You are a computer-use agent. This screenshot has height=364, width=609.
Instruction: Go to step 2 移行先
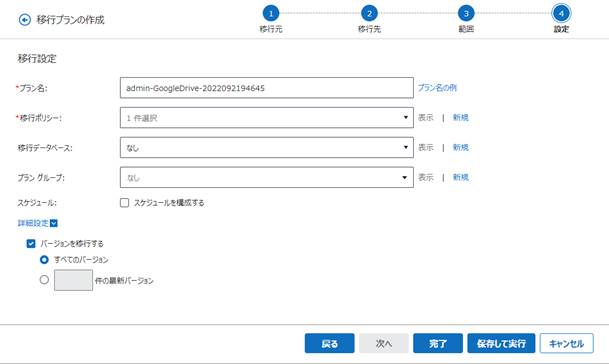[x=369, y=14]
